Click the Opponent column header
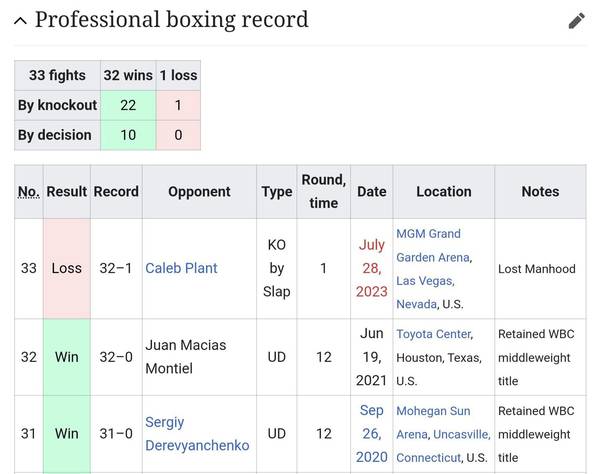 [199, 191]
